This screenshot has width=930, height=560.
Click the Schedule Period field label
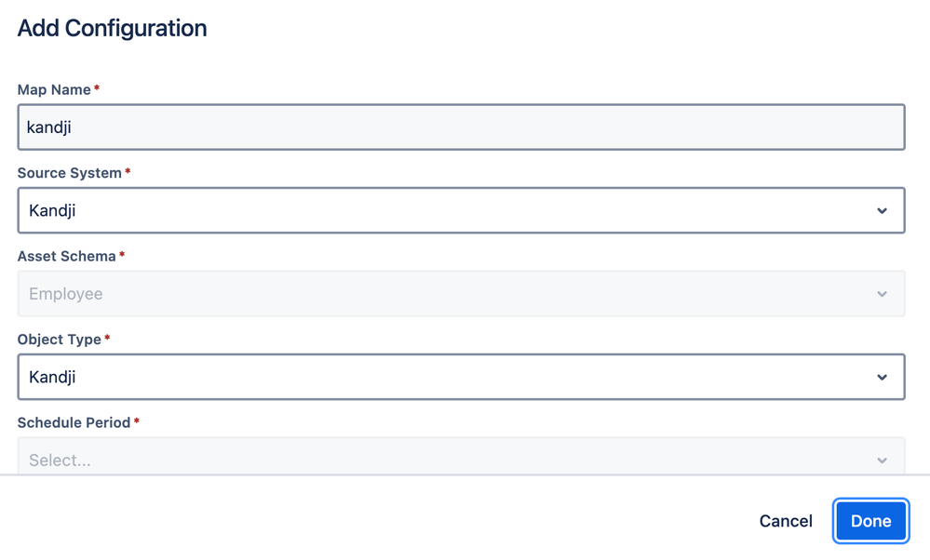[74, 422]
